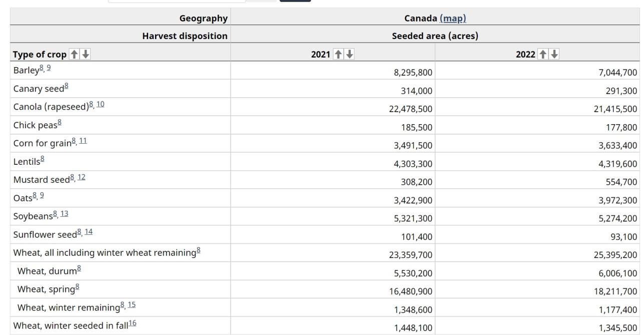Viewport: 644px width, 335px height.
Task: Sort Type of crop column ascending
Action: point(74,55)
